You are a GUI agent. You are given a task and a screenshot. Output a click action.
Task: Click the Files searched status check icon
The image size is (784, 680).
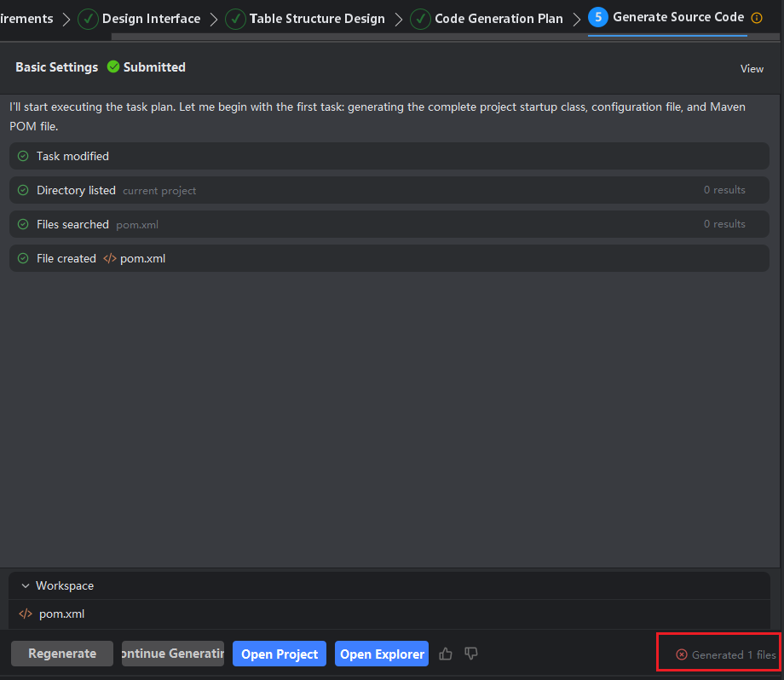coord(23,224)
